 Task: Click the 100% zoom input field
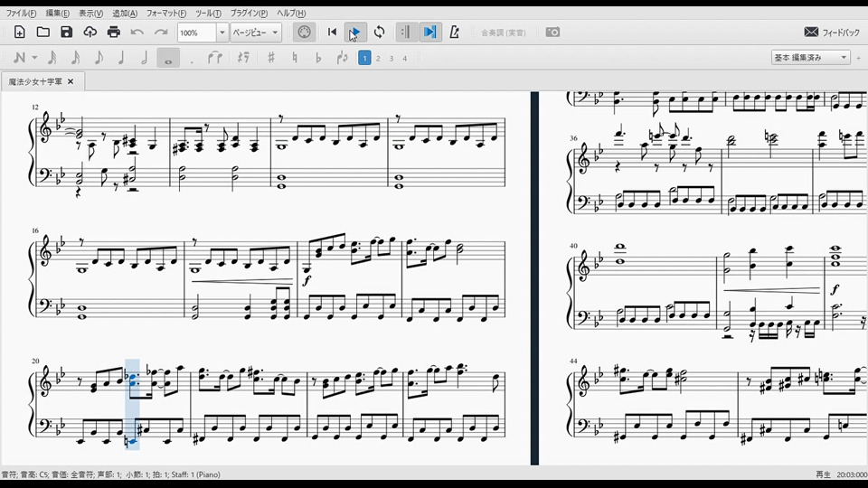click(196, 33)
